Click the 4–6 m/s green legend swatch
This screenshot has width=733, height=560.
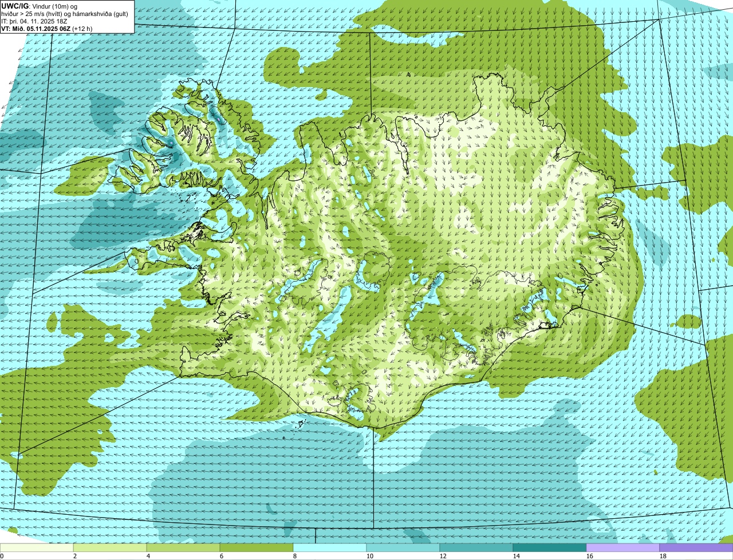point(183,548)
